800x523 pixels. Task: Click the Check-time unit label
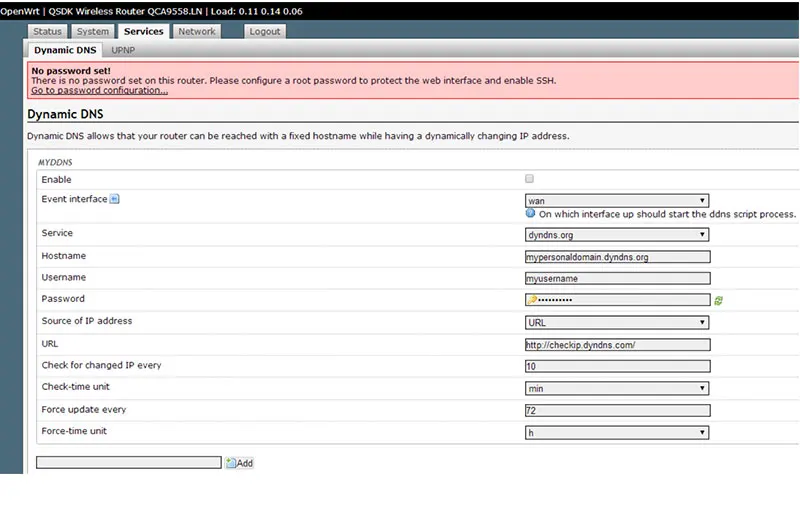pos(76,387)
